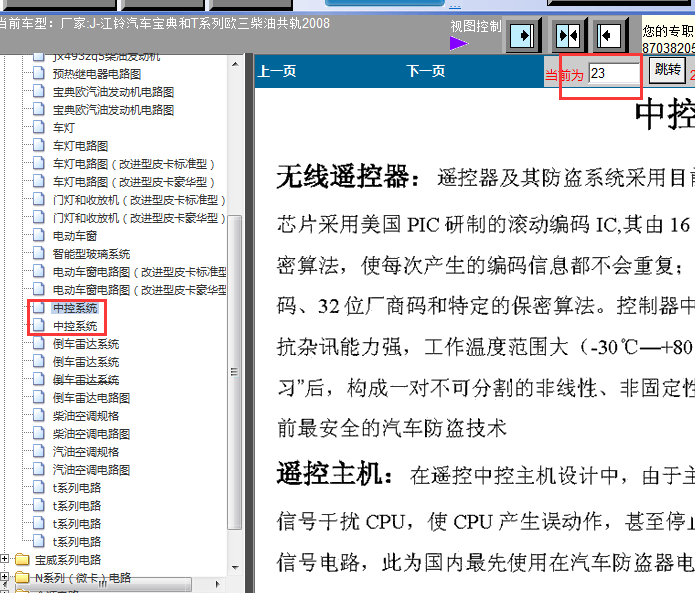Open the 柴油空调电路图 item

click(91, 434)
